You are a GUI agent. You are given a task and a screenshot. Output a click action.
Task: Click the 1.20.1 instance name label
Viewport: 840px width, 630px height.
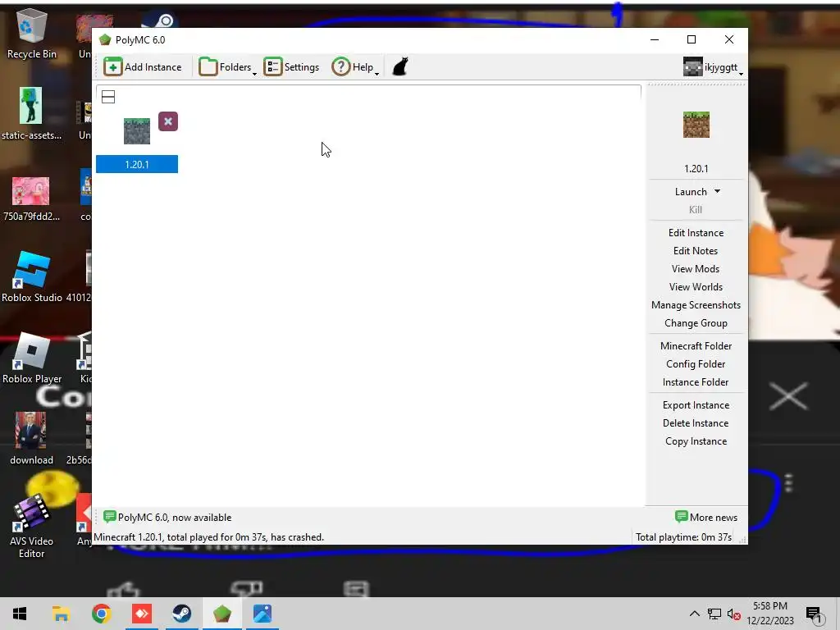click(x=137, y=164)
